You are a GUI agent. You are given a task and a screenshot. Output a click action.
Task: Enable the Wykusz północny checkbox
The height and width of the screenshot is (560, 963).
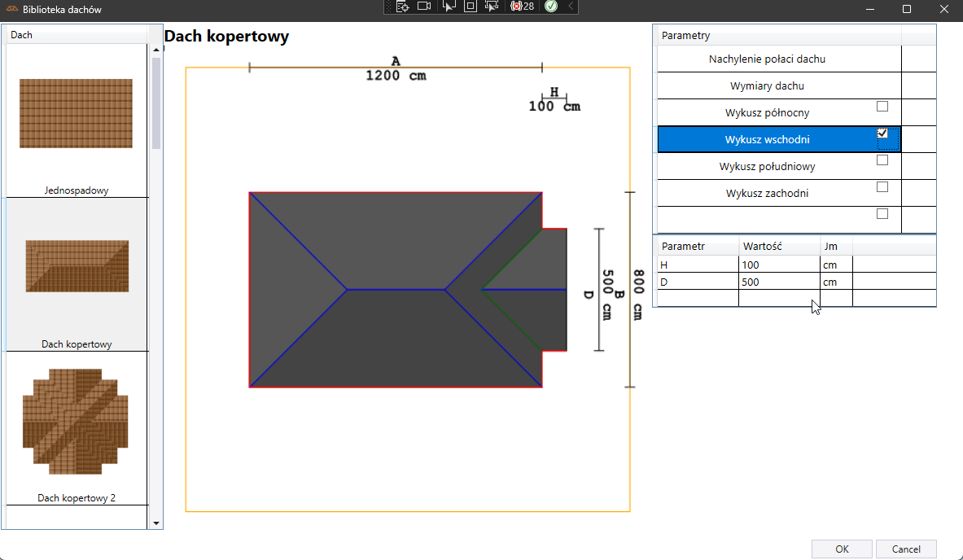click(x=882, y=107)
